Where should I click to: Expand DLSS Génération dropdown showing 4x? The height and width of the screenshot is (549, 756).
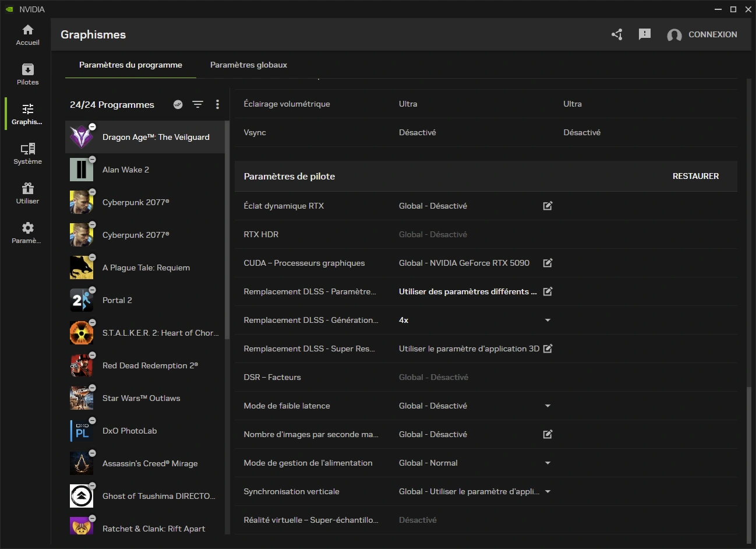(547, 320)
